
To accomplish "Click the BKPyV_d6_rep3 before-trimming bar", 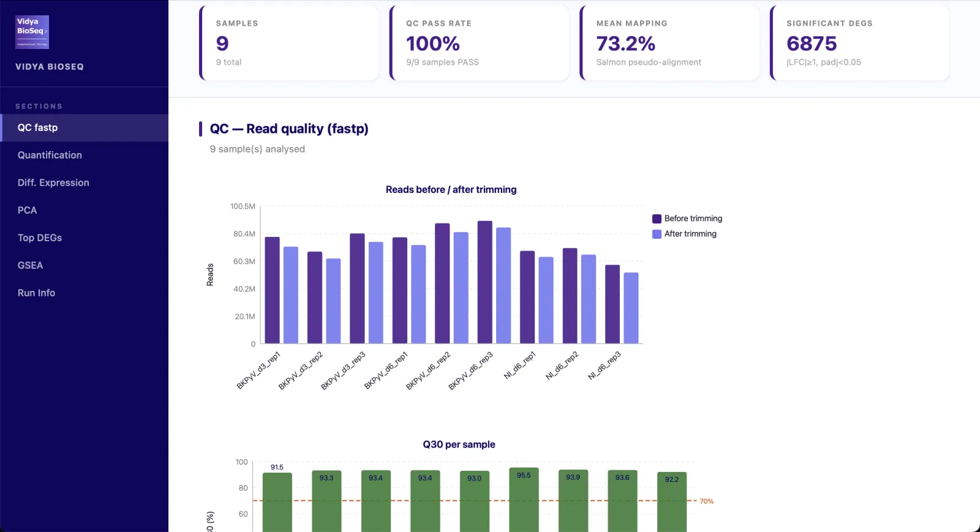I will pyautogui.click(x=485, y=282).
